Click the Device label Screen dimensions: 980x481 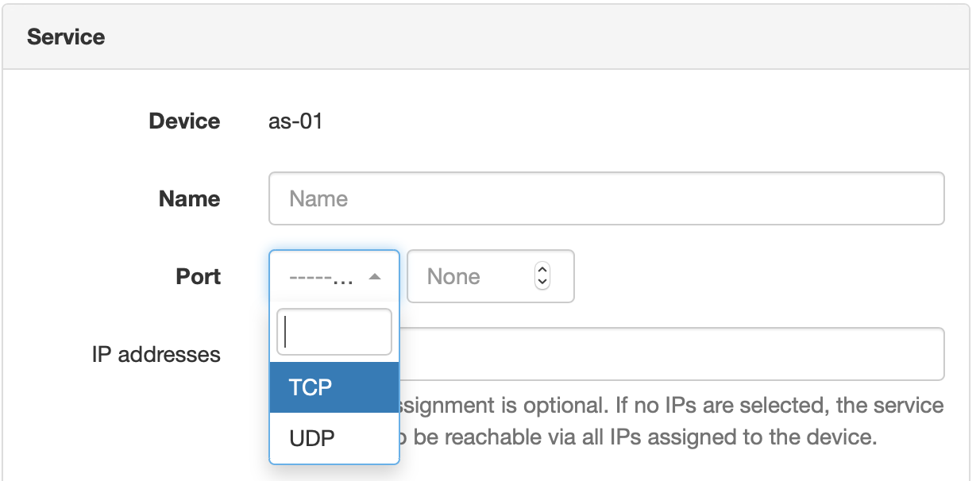pyautogui.click(x=184, y=121)
